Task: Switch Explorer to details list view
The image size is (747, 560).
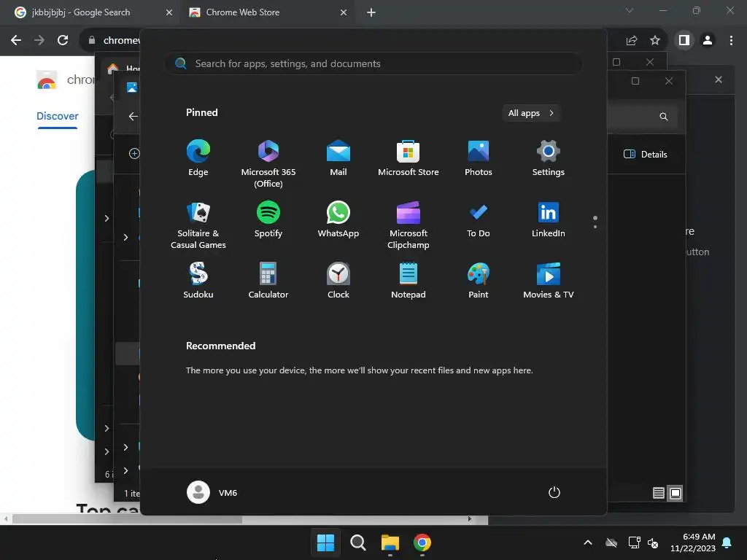Action: pyautogui.click(x=659, y=493)
